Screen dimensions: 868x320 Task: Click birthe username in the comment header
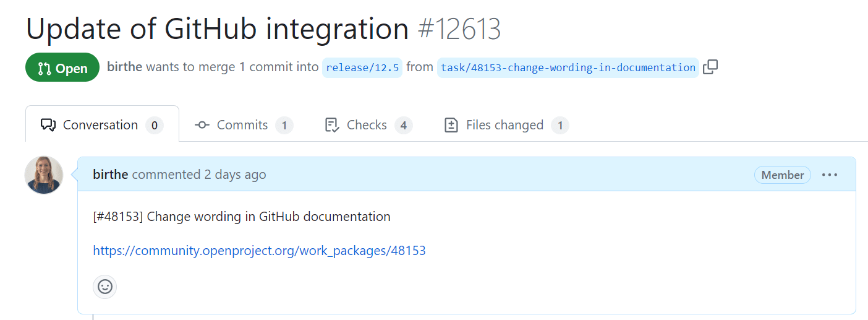(x=110, y=175)
